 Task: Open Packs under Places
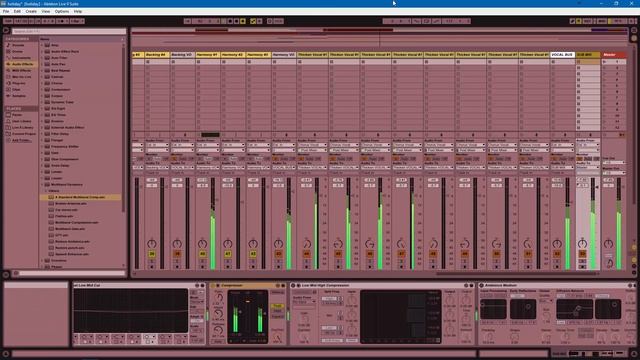coord(17,115)
